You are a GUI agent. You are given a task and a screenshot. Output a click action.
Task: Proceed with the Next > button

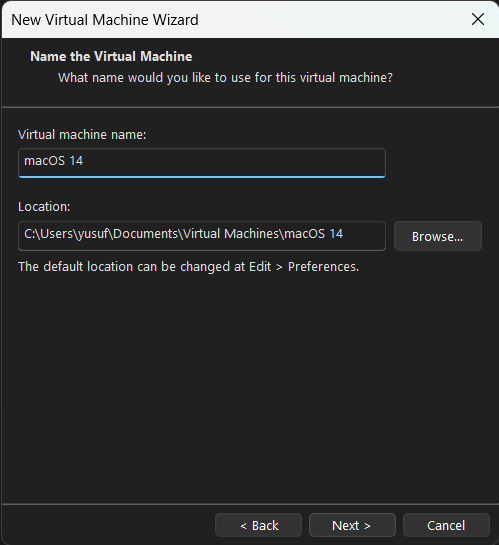pos(352,525)
